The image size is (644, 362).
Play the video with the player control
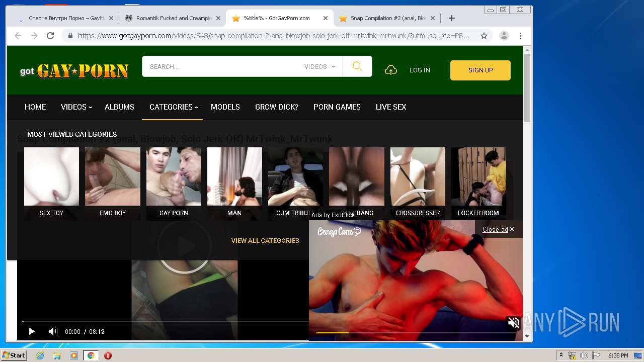[32, 331]
